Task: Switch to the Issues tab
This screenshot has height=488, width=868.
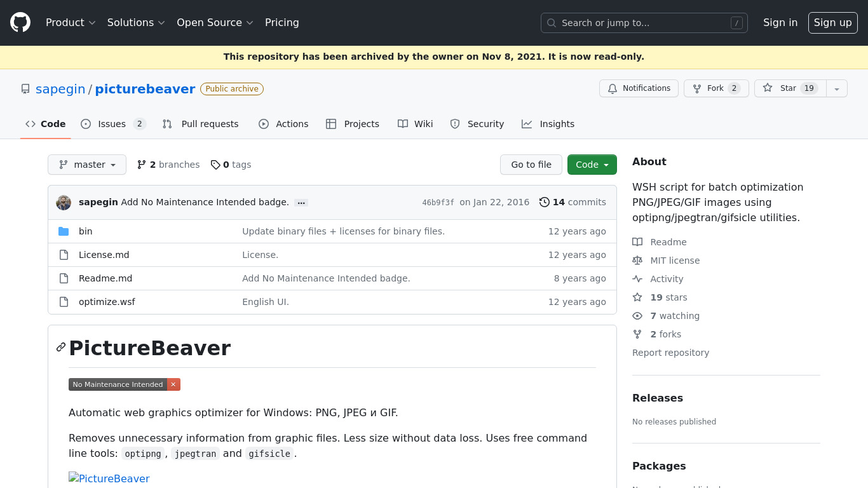Action: point(114,124)
